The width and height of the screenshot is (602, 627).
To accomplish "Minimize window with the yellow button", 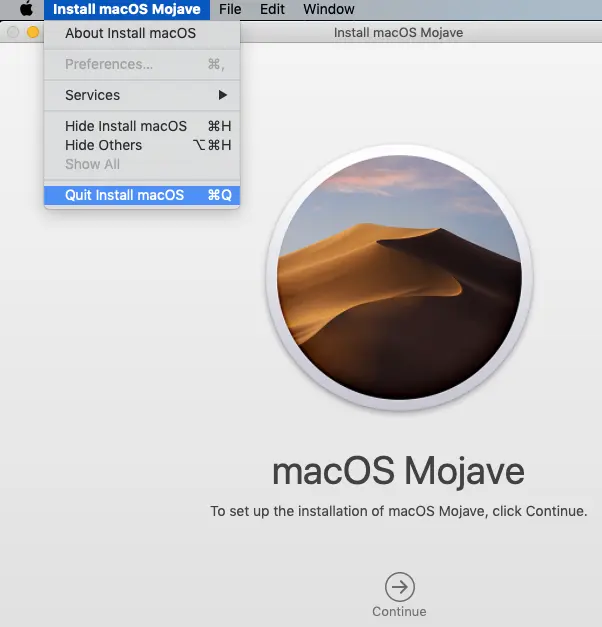I will [x=33, y=32].
